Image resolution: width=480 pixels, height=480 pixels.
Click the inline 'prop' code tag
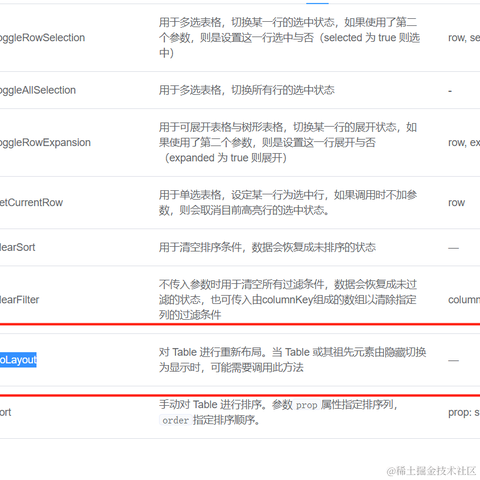(307, 405)
